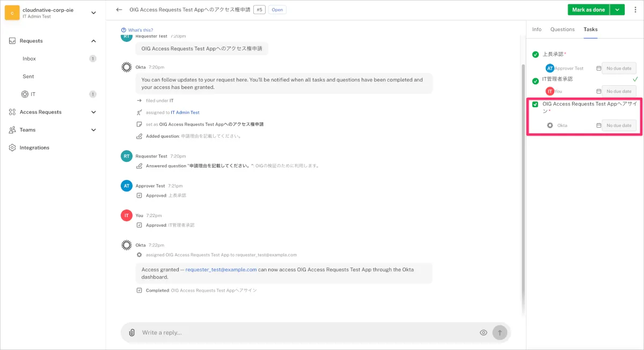This screenshot has height=350, width=644.
Task: Click the What's this help icon
Action: click(124, 30)
